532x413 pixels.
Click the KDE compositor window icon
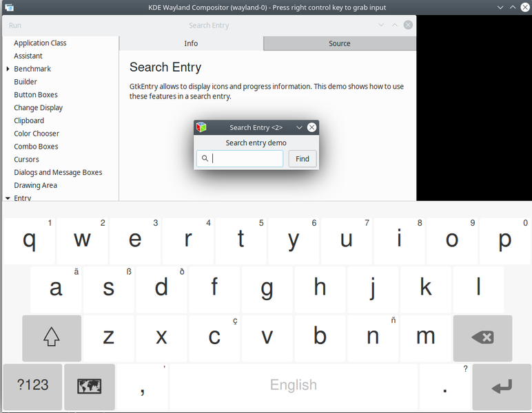(x=9, y=7)
